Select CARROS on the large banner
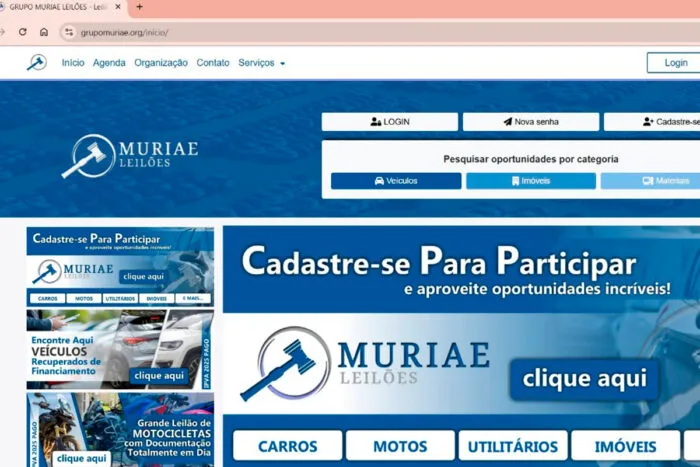 point(288,446)
